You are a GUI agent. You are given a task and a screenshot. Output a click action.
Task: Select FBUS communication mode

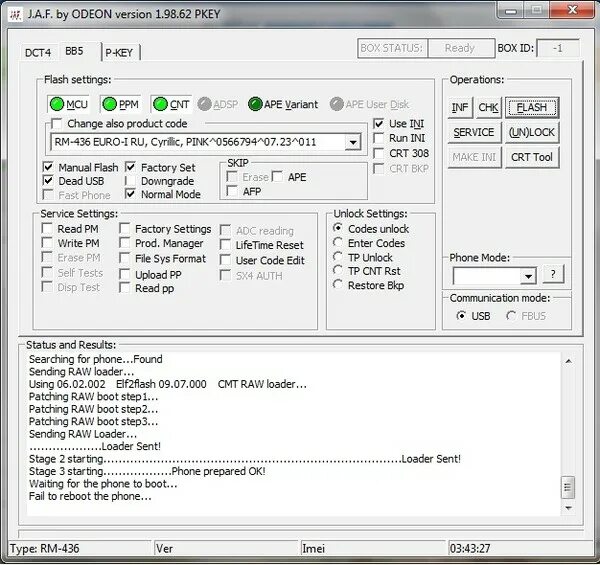tap(511, 316)
